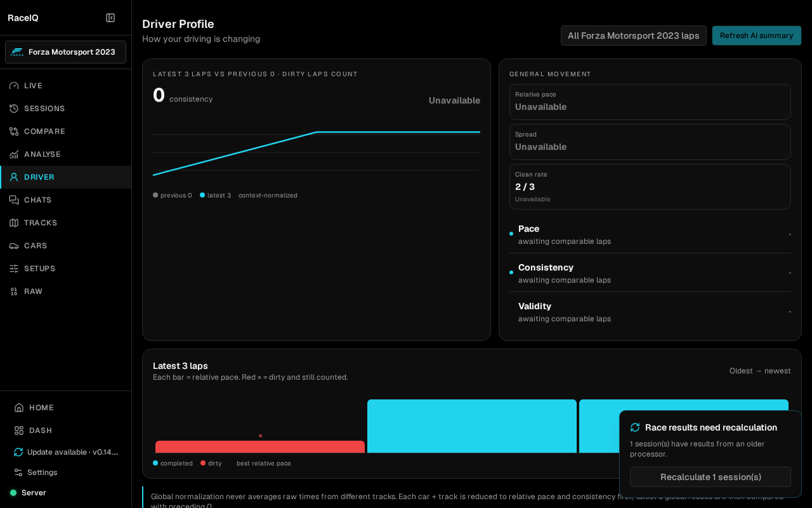The height and width of the screenshot is (508, 812).
Task: Go to the Sessions page
Action: 66,109
